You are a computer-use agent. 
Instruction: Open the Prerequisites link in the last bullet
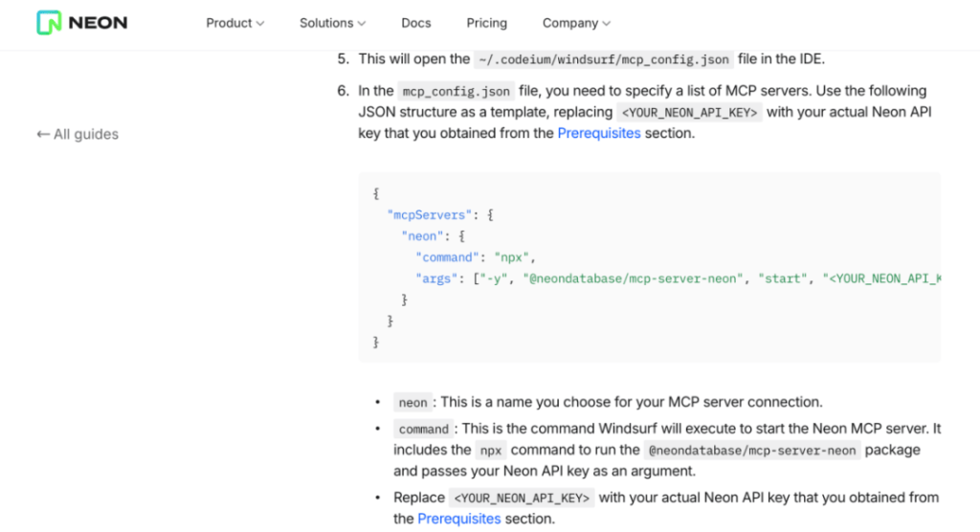point(459,519)
